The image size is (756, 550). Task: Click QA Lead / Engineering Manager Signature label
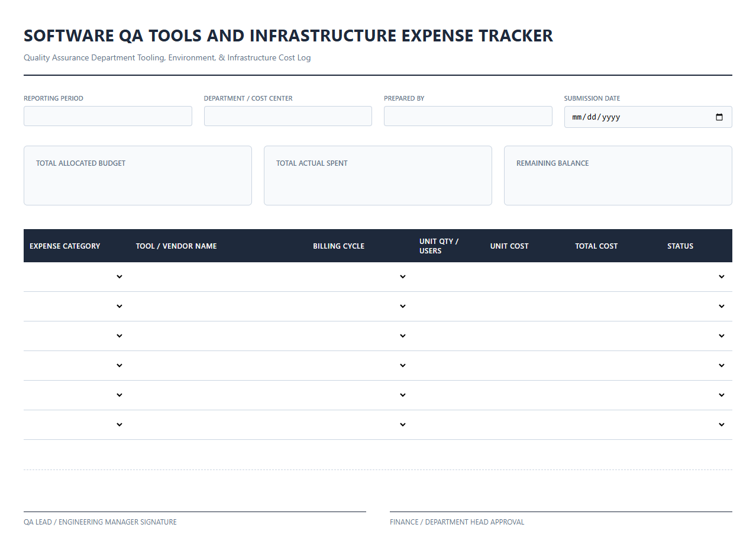click(100, 522)
